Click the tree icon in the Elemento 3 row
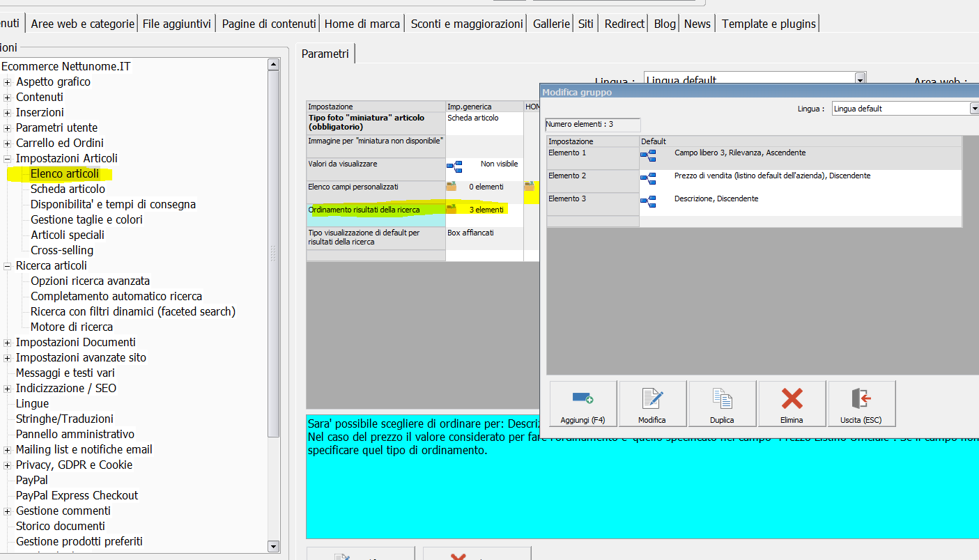This screenshot has width=979, height=560. tap(648, 201)
